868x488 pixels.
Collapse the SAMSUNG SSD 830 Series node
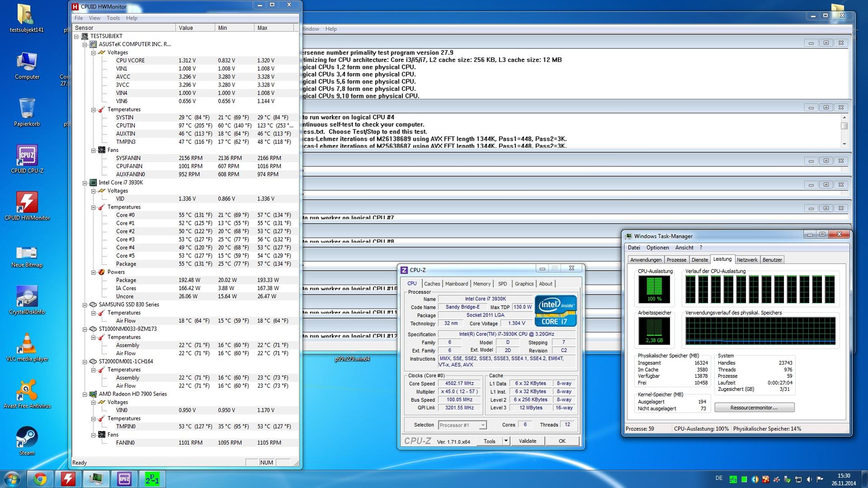(85, 305)
